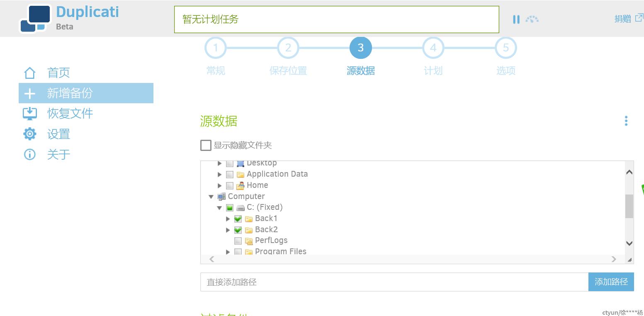Click the Program Files folder icon
The width and height of the screenshot is (644, 316).
249,252
